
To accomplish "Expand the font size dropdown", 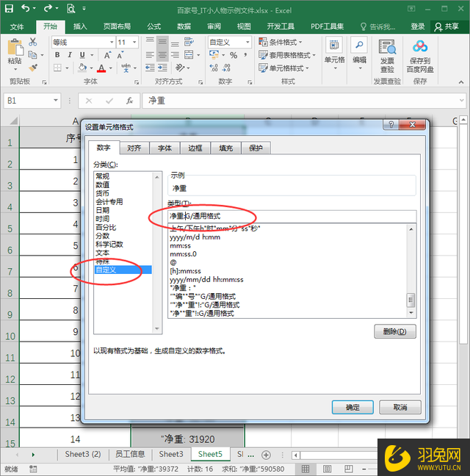I will coord(134,42).
